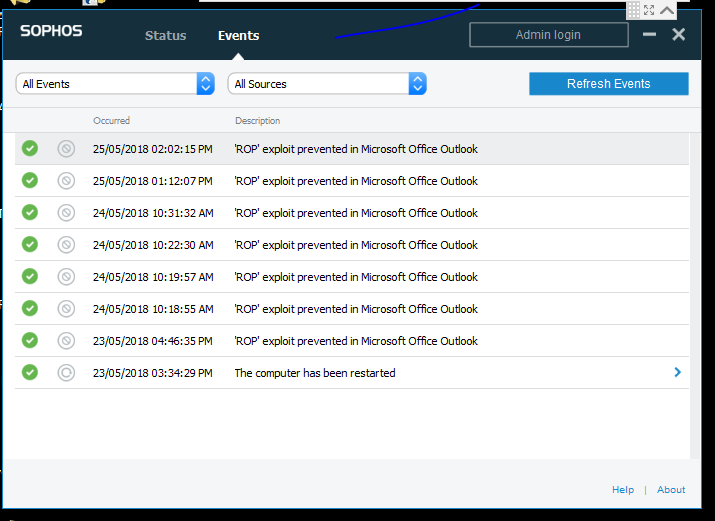Select description of 24/05/2018 10:19:57 AM ROP exploit event
The width and height of the screenshot is (715, 521).
coord(356,277)
